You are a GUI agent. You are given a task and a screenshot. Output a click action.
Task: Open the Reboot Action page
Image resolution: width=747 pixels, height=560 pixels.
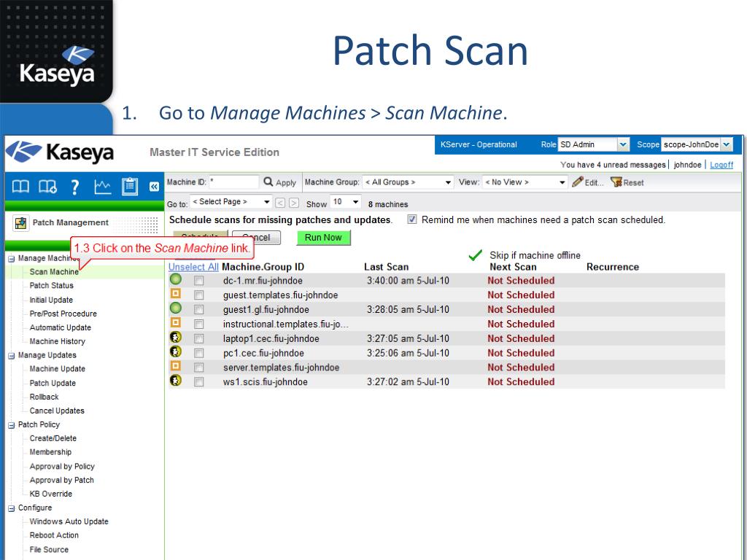(54, 536)
